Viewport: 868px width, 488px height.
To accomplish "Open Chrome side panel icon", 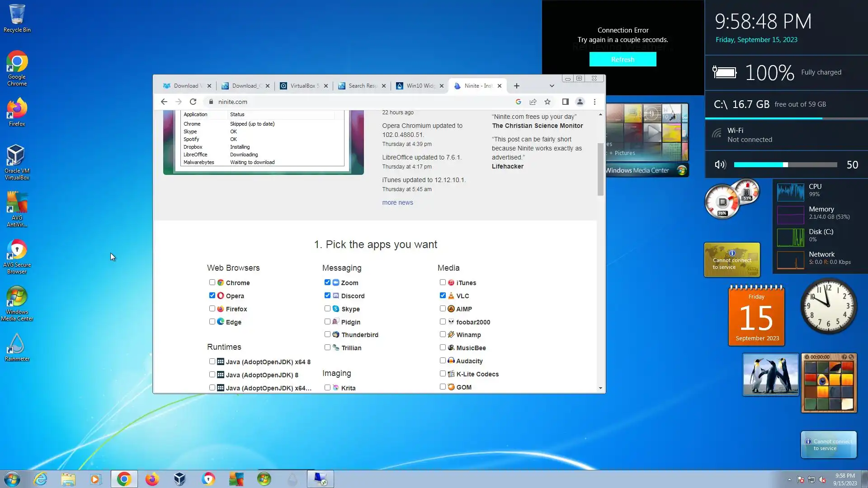I will point(565,102).
